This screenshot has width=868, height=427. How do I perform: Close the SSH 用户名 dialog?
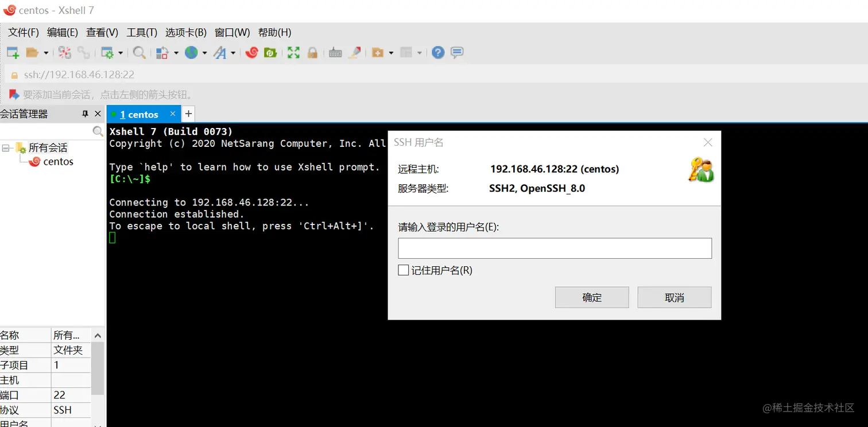[708, 142]
